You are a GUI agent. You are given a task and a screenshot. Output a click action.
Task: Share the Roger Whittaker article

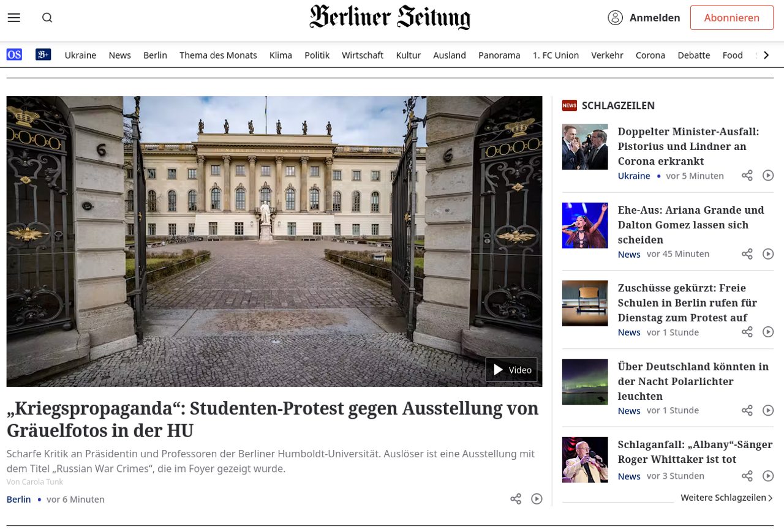click(x=747, y=476)
